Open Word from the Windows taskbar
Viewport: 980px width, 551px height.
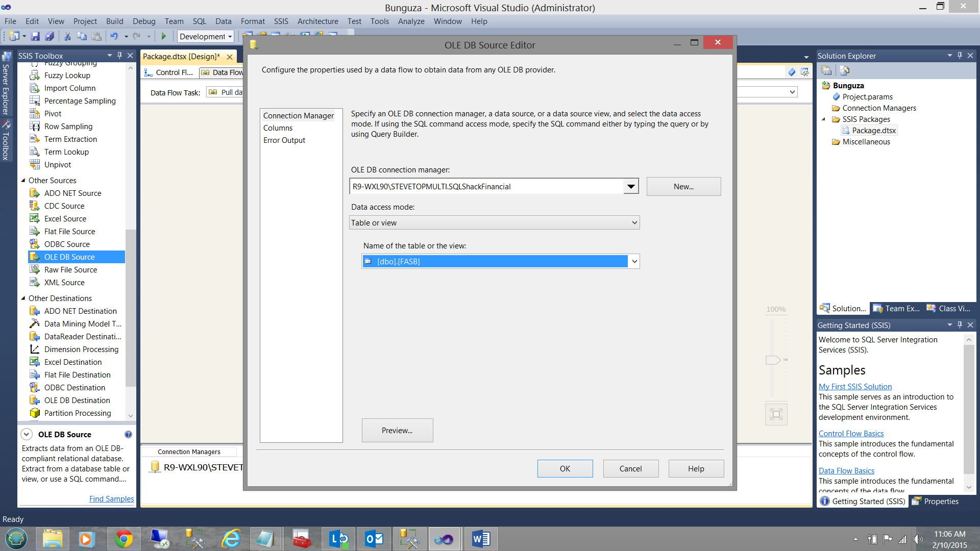pyautogui.click(x=480, y=539)
